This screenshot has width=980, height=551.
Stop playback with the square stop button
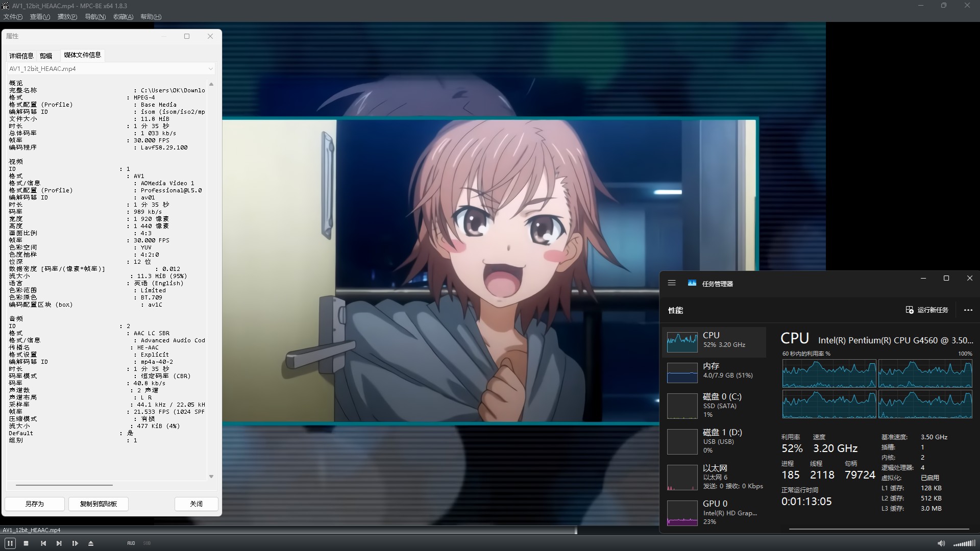pyautogui.click(x=26, y=543)
